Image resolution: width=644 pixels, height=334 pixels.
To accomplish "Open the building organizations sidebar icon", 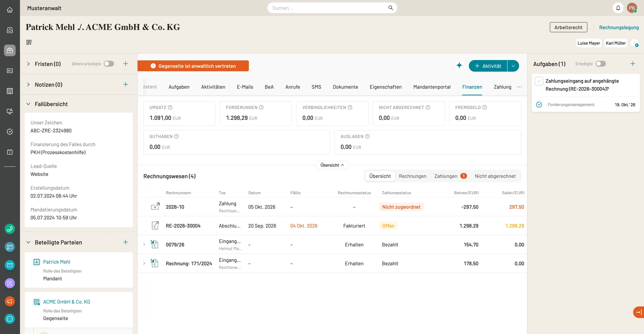I will pos(10,91).
